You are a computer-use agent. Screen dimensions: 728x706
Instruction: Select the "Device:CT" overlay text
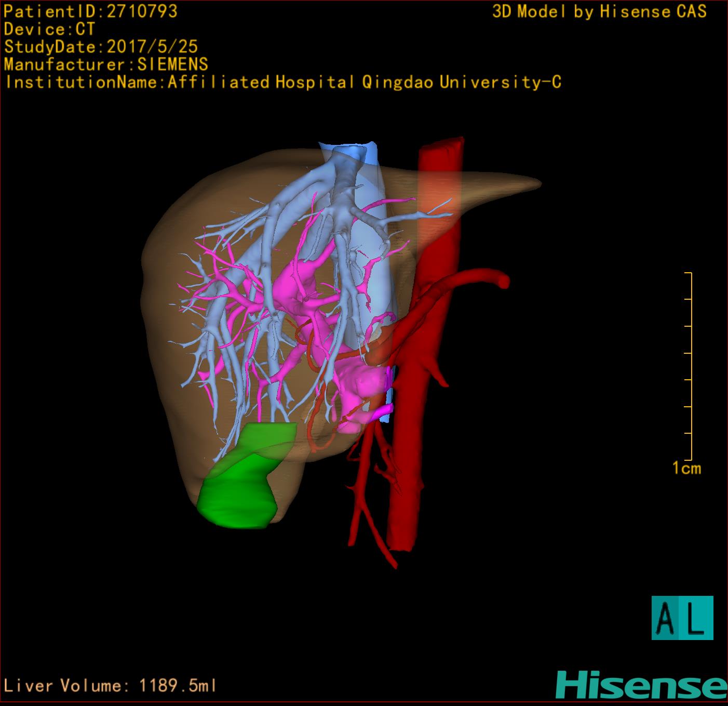(49, 29)
